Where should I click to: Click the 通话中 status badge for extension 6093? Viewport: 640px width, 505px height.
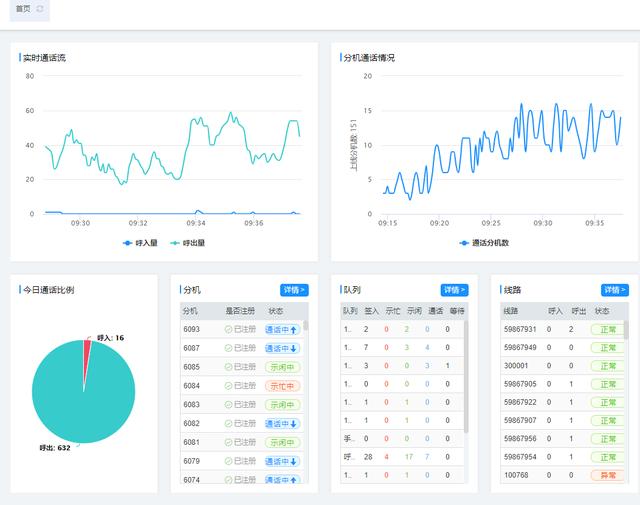click(x=282, y=329)
